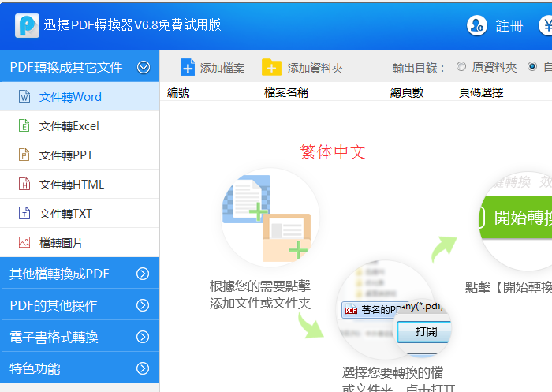This screenshot has width=552, height=392.
Task: Select the custom output directory radio button
Action: tap(532, 66)
